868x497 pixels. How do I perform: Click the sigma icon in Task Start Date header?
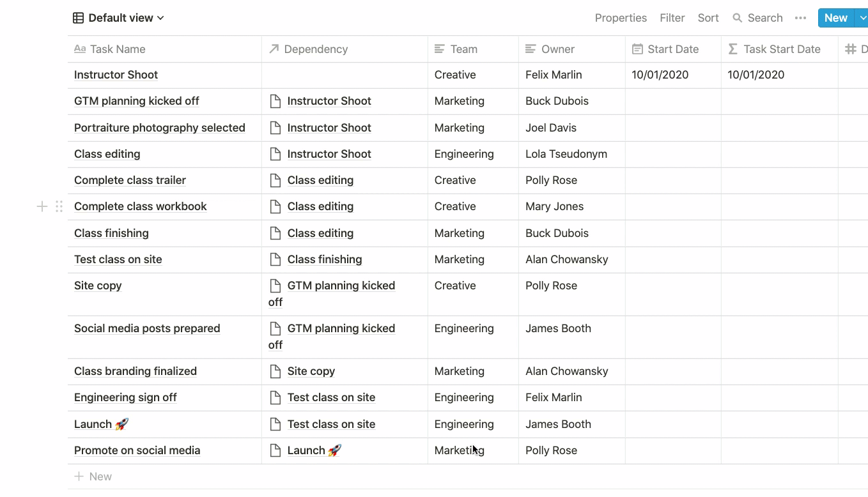coord(733,49)
